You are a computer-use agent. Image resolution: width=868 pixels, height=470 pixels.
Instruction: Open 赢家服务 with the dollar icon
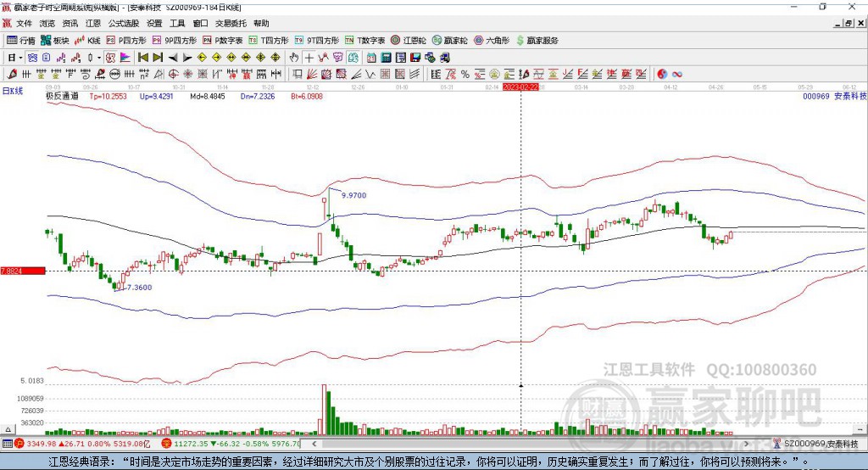click(x=537, y=41)
